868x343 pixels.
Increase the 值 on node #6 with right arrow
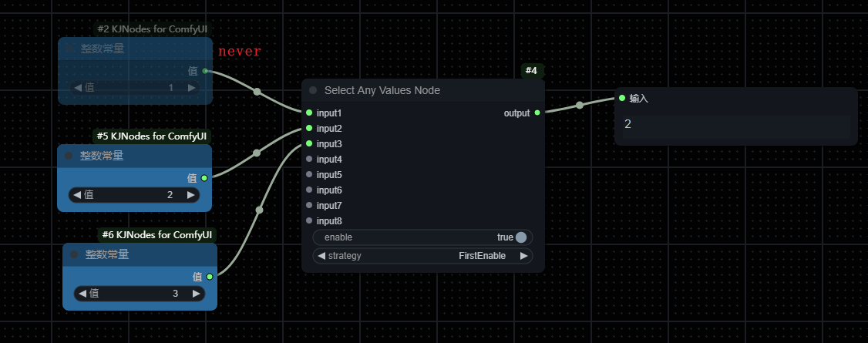coord(197,293)
